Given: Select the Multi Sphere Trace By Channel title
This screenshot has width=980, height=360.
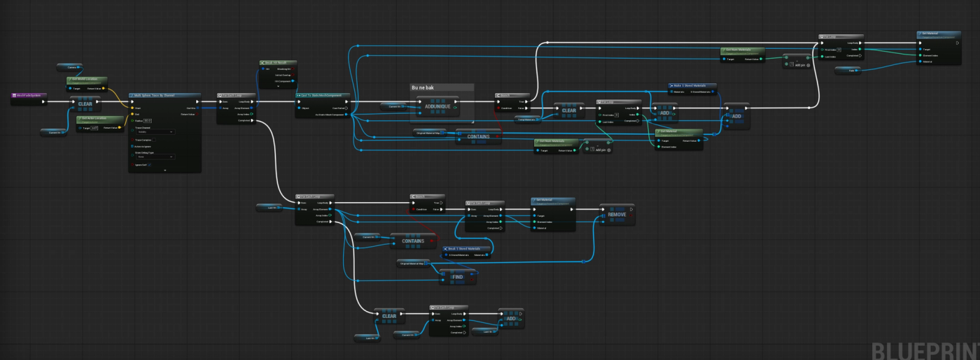Looking at the screenshot, I should [x=164, y=96].
